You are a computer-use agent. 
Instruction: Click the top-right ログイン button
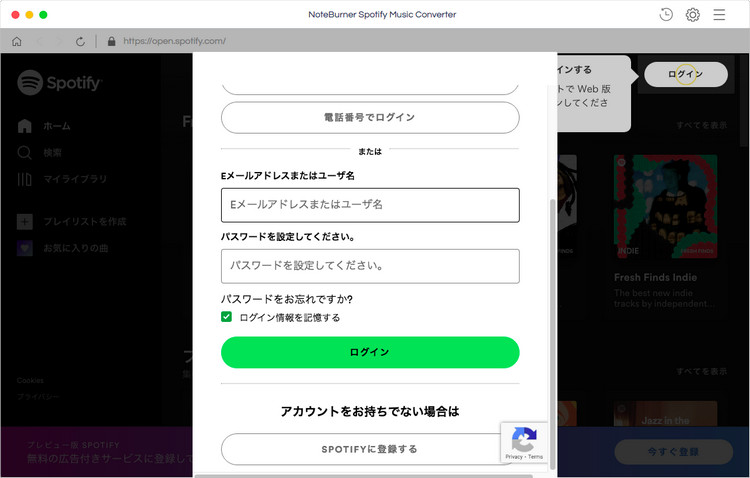point(686,74)
